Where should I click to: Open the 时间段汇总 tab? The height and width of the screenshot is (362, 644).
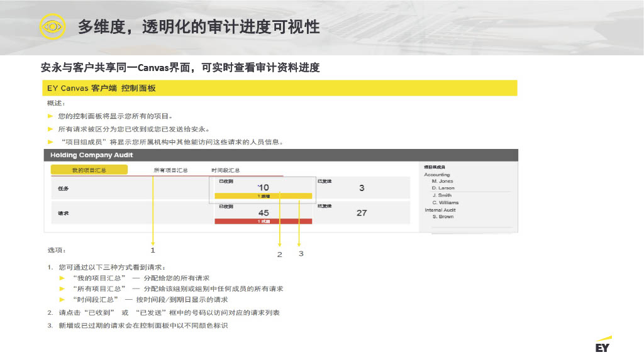(226, 170)
